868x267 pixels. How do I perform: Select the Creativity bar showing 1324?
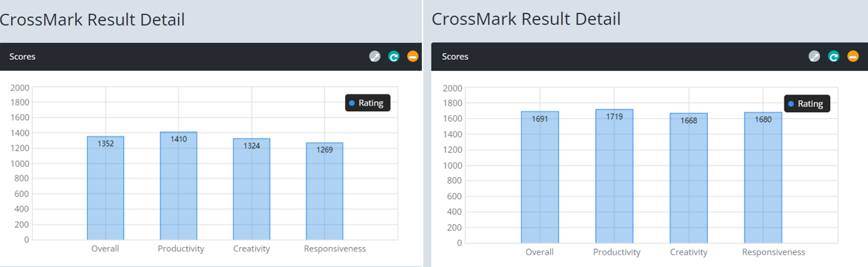(251, 189)
